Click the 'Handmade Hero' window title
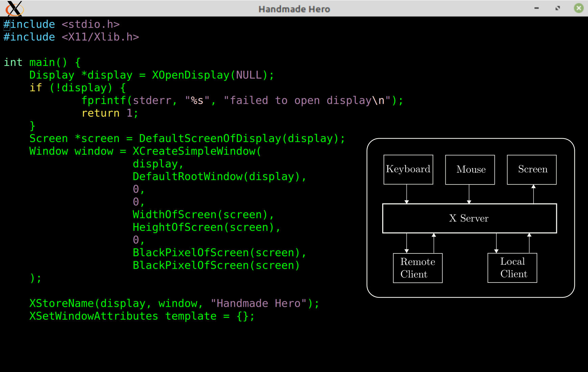 pos(294,9)
